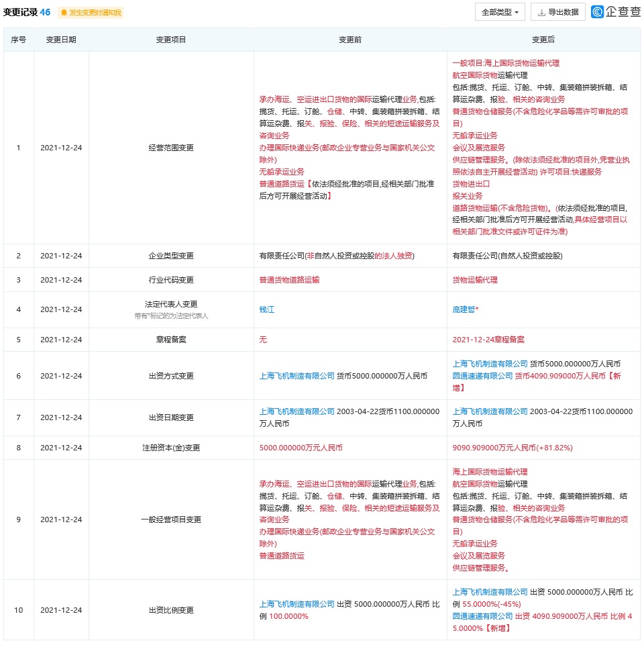Open 上海飞机制造有限公司 link in 出资方式变更 before column
This screenshot has height=645, width=644.
coord(297,376)
